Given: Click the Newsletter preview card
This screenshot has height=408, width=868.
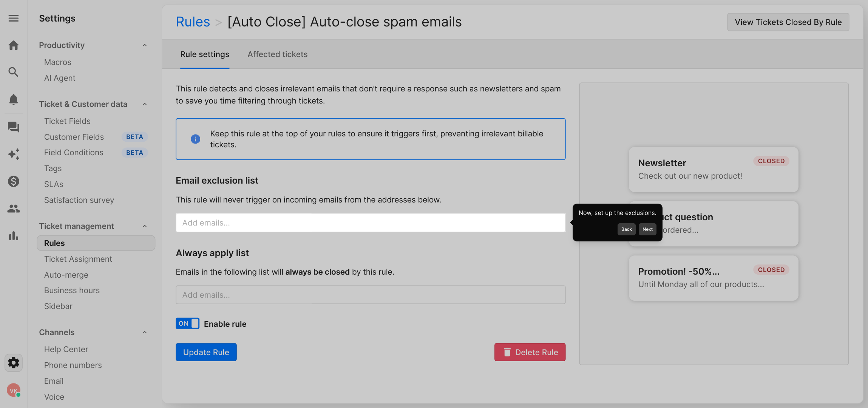Looking at the screenshot, I should coord(714,170).
